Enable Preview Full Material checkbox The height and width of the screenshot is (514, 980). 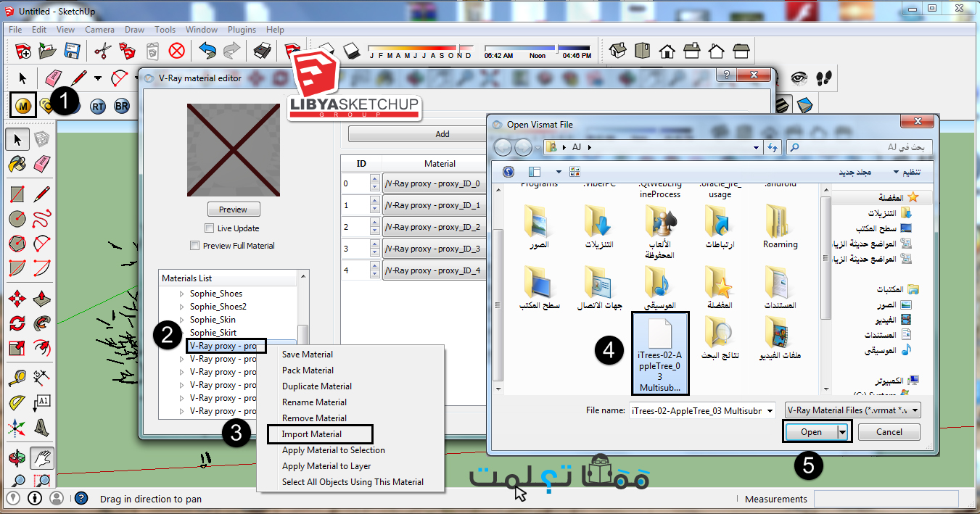pyautogui.click(x=194, y=246)
